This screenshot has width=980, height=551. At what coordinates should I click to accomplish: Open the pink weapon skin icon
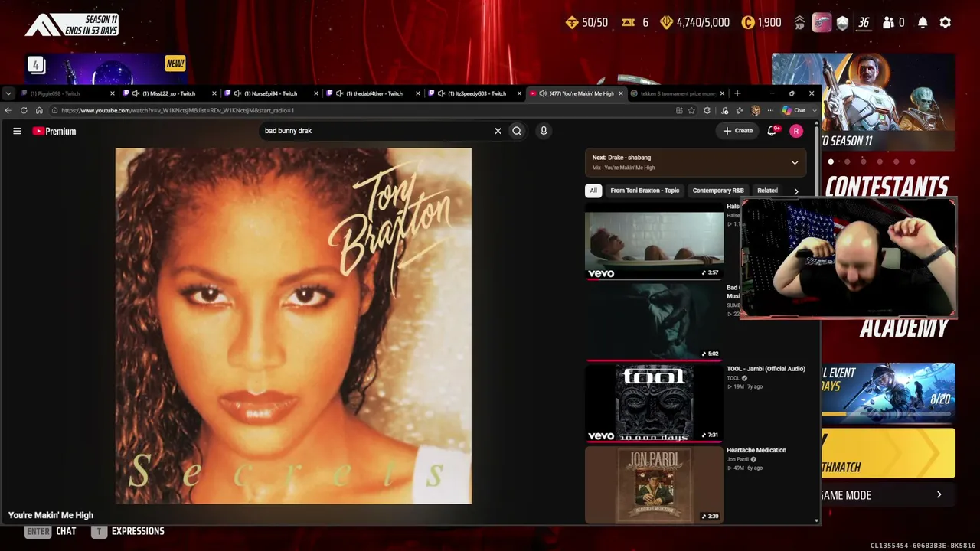pos(822,23)
